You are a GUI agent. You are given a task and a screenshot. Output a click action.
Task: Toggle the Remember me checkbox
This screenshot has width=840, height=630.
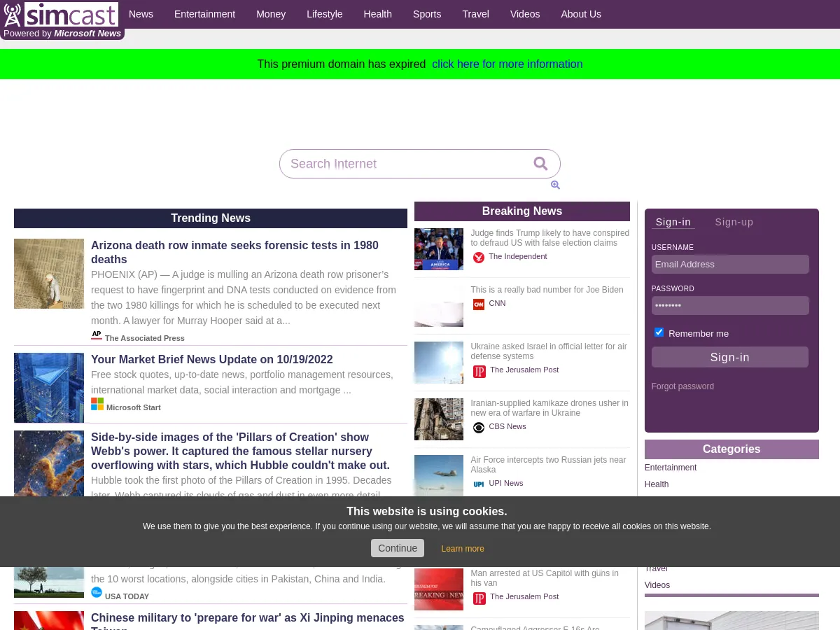[x=659, y=332]
